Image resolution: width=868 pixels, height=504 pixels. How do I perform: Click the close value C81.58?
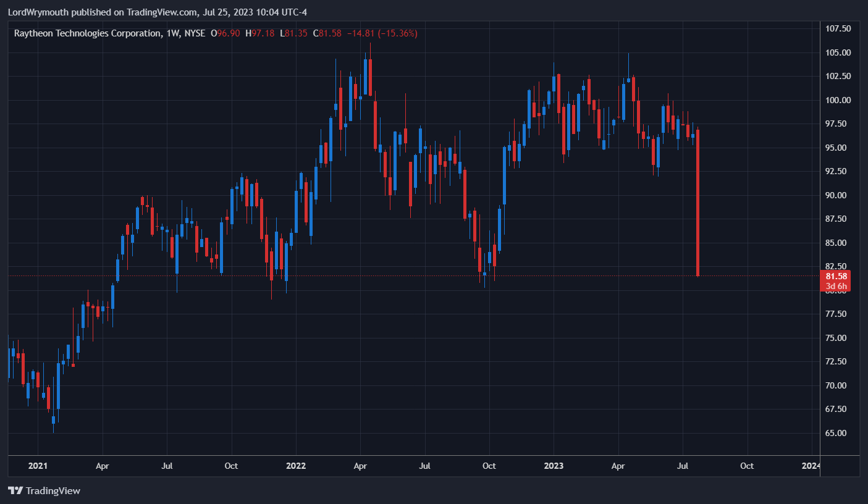327,33
